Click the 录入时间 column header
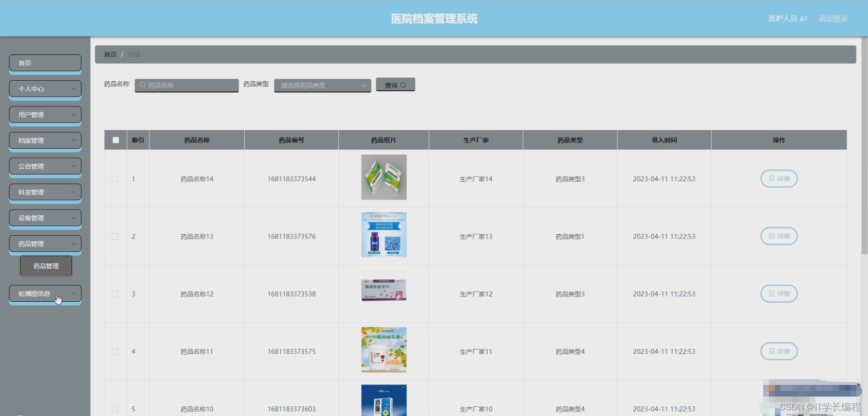 coord(664,140)
